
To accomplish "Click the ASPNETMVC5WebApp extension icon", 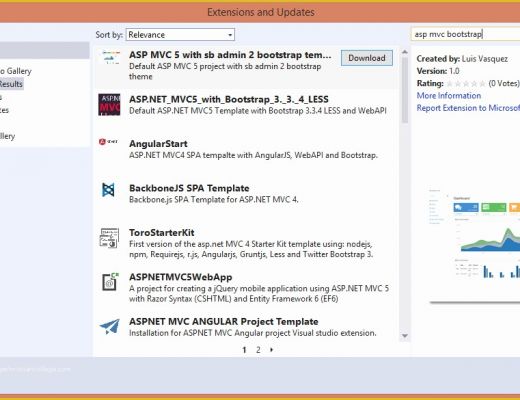I will point(110,282).
